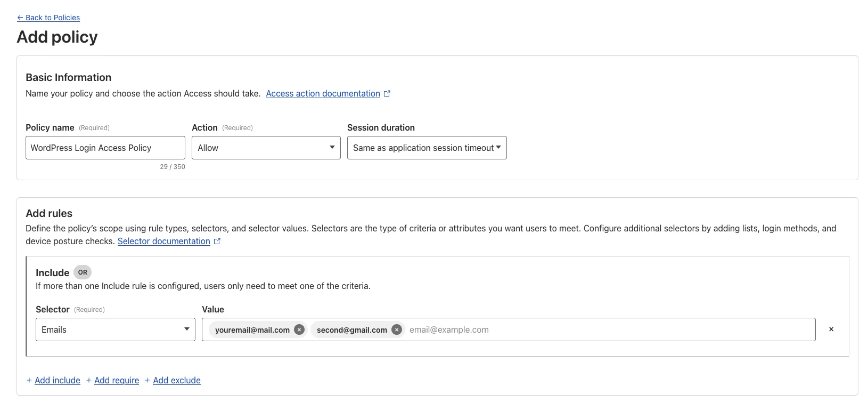
Task: Click the 29 / 350 character counter
Action: (x=173, y=167)
